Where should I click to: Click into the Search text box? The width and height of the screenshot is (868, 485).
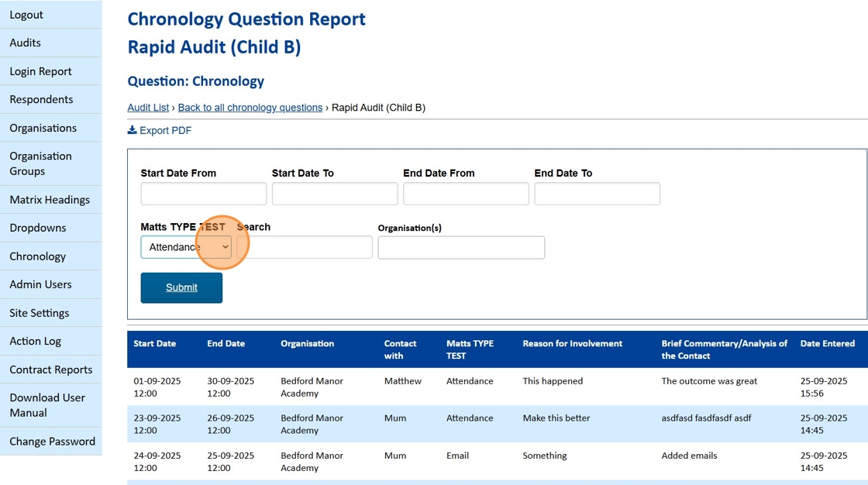[x=305, y=247]
